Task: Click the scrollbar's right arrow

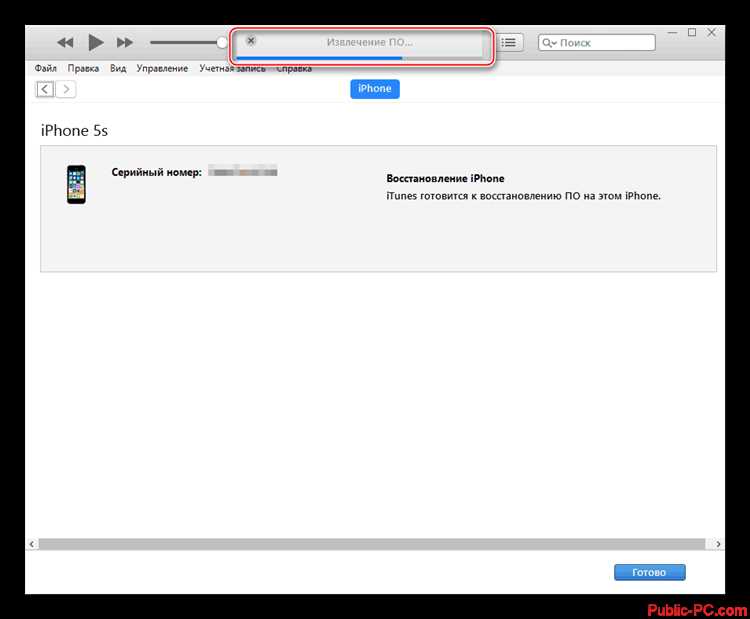Action: point(717,544)
